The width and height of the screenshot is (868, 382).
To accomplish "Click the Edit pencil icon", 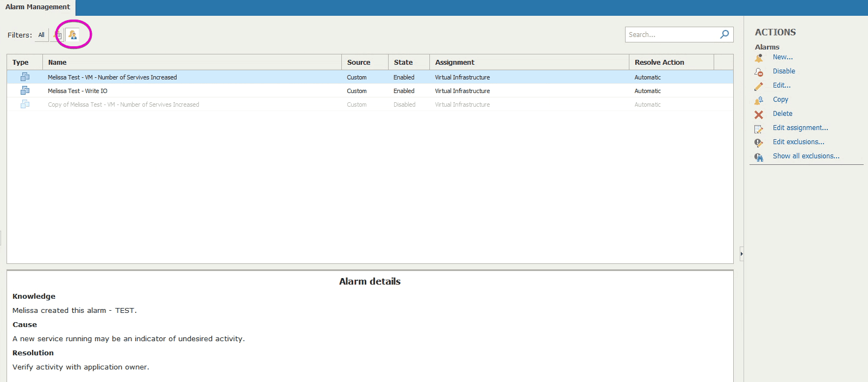I will (759, 86).
